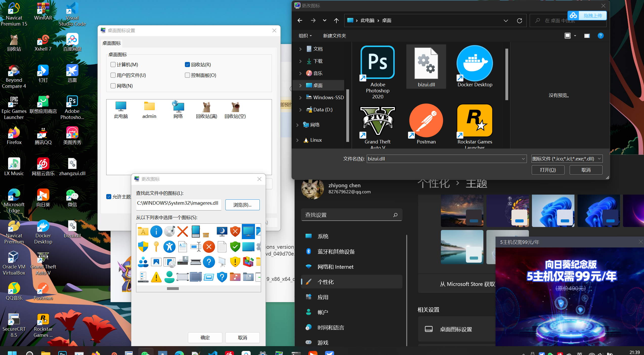Expand 音乐 in navigation tree
This screenshot has height=355, width=644.
pos(300,73)
